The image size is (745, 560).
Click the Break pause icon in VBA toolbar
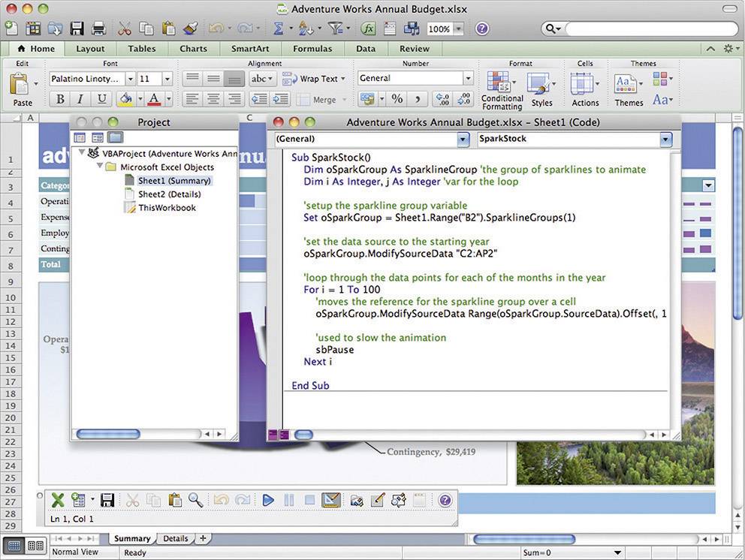(x=289, y=500)
